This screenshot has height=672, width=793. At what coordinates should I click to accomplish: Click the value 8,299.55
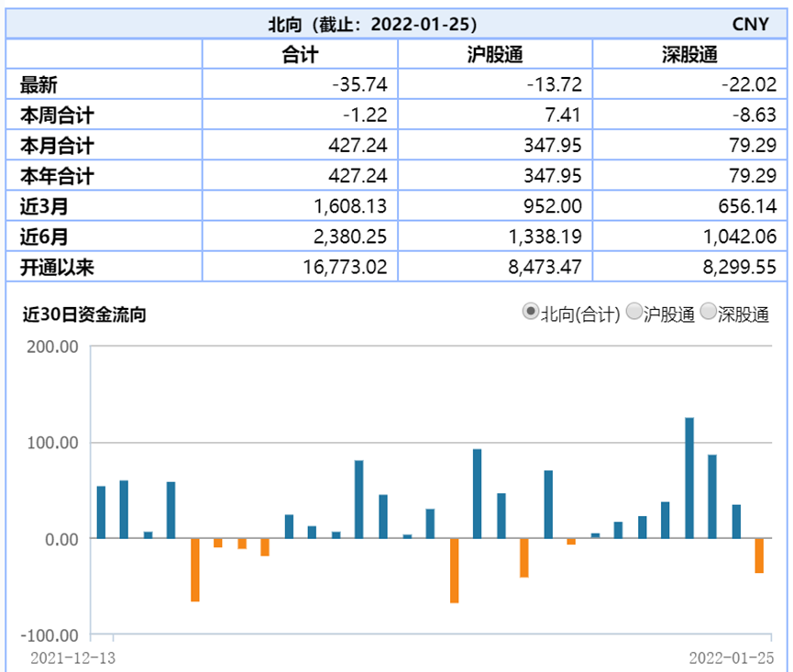coord(740,267)
